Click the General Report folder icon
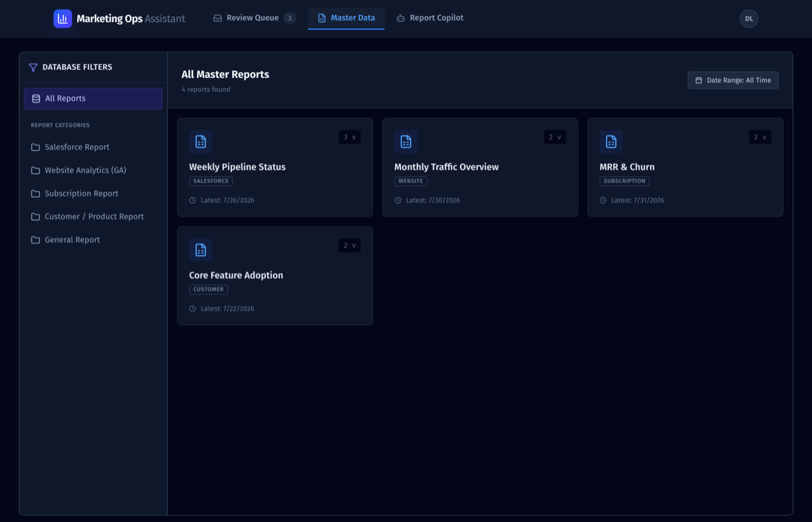Screen dimensions: 812x522 [x=35, y=240]
